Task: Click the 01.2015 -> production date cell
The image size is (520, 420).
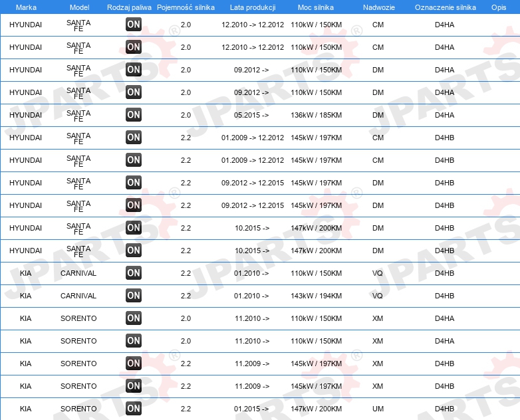Action: (251, 409)
